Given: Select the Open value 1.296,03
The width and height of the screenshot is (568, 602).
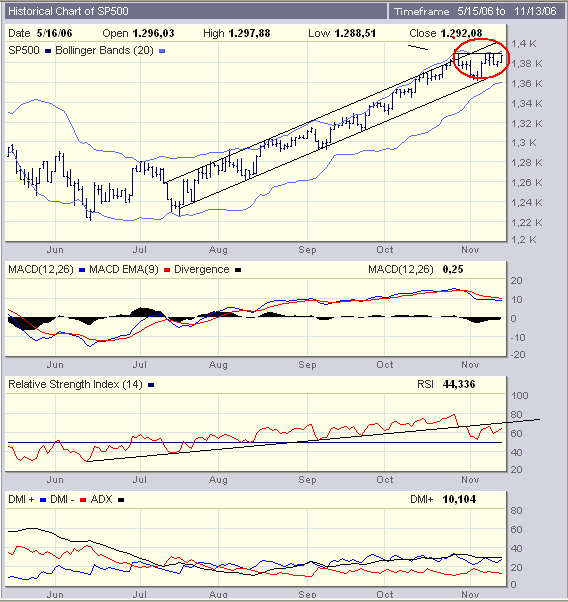Looking at the screenshot, I should tap(153, 33).
